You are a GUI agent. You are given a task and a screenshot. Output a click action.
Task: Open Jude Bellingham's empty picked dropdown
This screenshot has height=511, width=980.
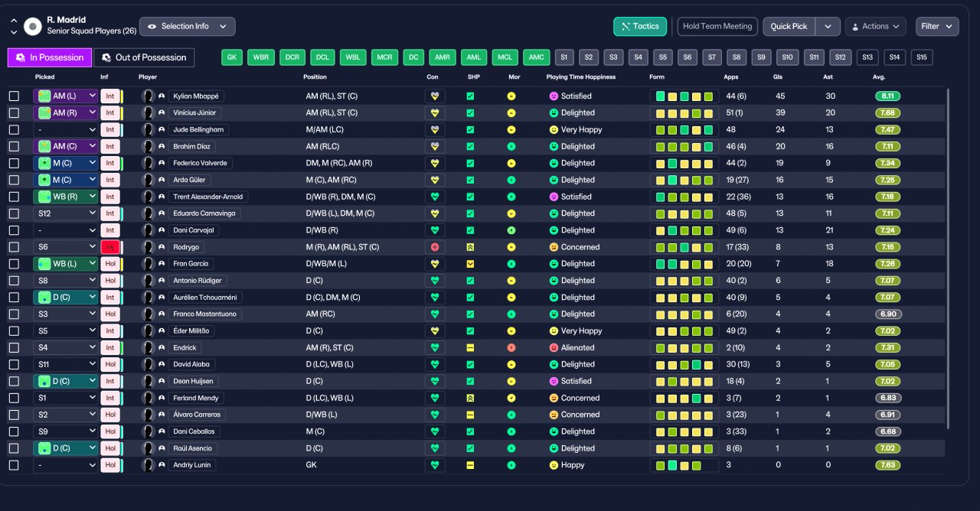tap(66, 130)
